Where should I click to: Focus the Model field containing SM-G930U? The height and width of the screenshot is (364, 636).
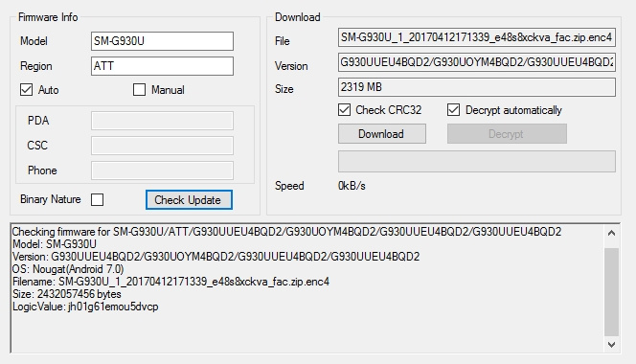[162, 41]
